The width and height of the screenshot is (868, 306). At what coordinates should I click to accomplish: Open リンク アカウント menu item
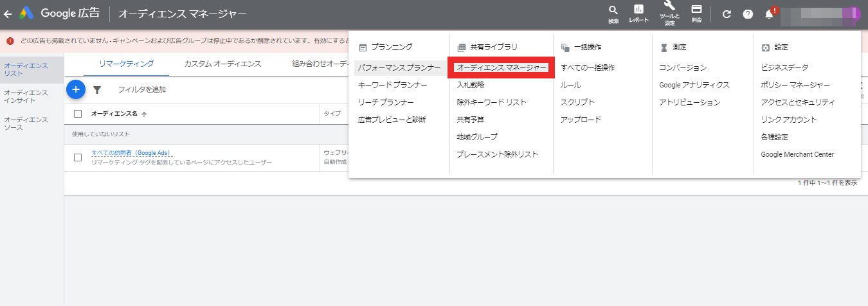(789, 120)
